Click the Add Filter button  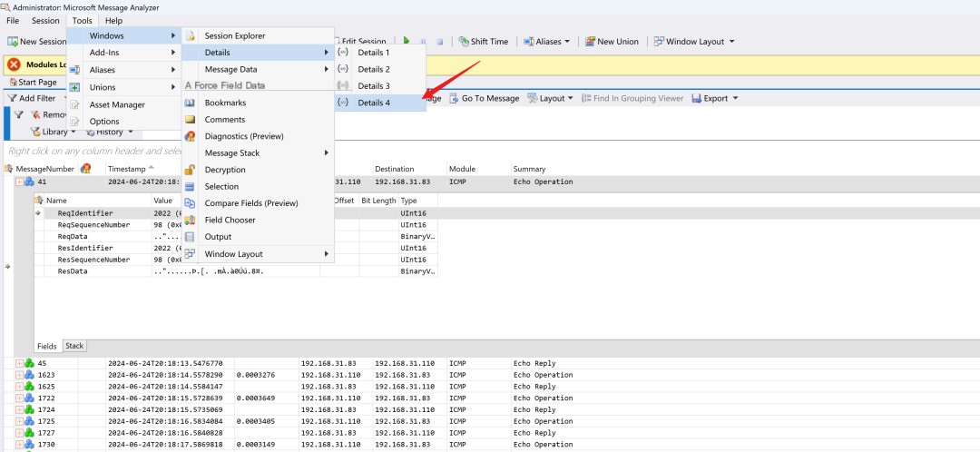tap(32, 98)
